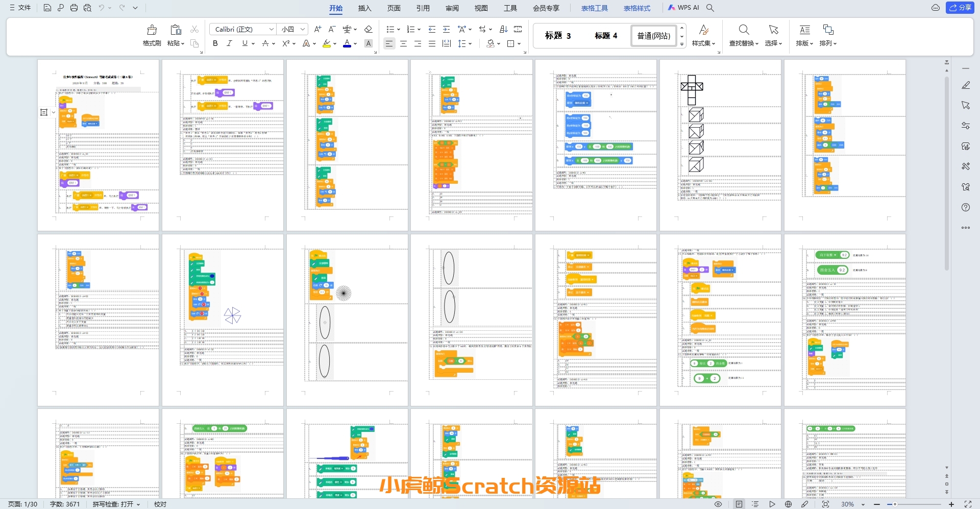
Task: Apply the 标题 3 heading style
Action: click(x=558, y=36)
